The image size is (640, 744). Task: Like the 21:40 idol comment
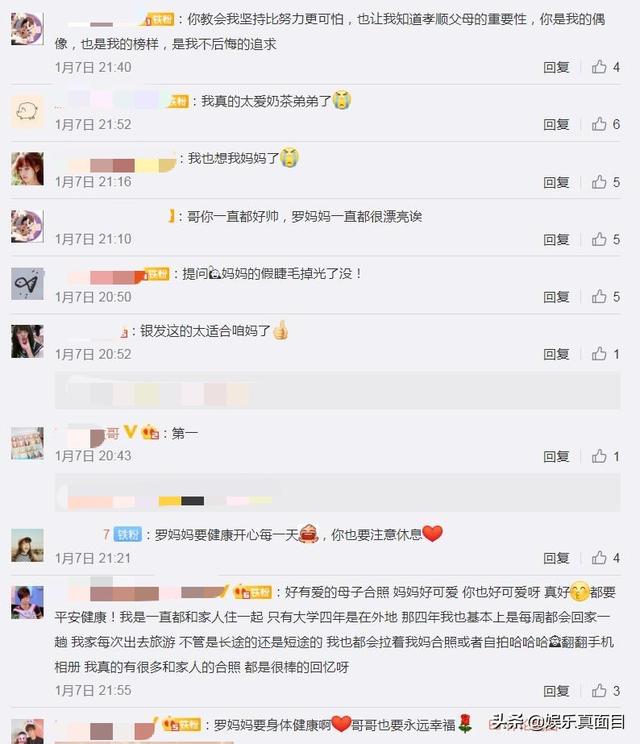pyautogui.click(x=605, y=67)
